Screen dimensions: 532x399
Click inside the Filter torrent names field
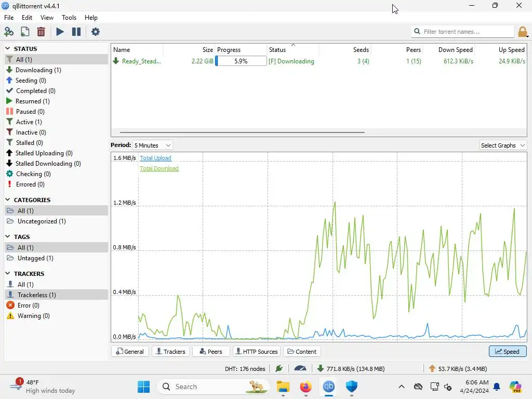tap(463, 32)
